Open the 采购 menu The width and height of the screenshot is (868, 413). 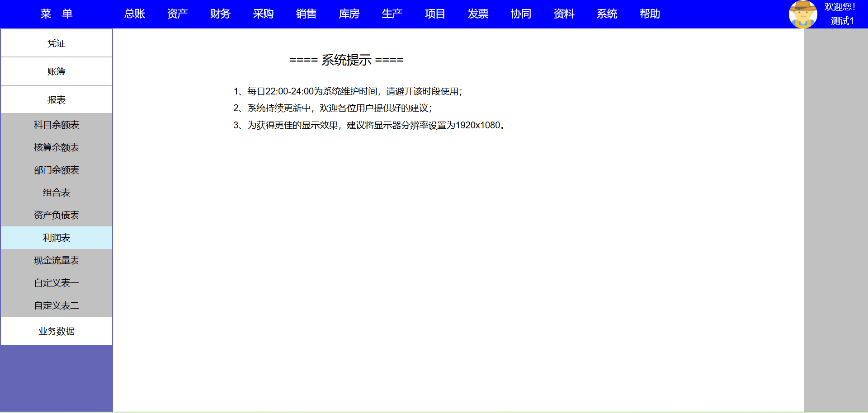[x=263, y=14]
